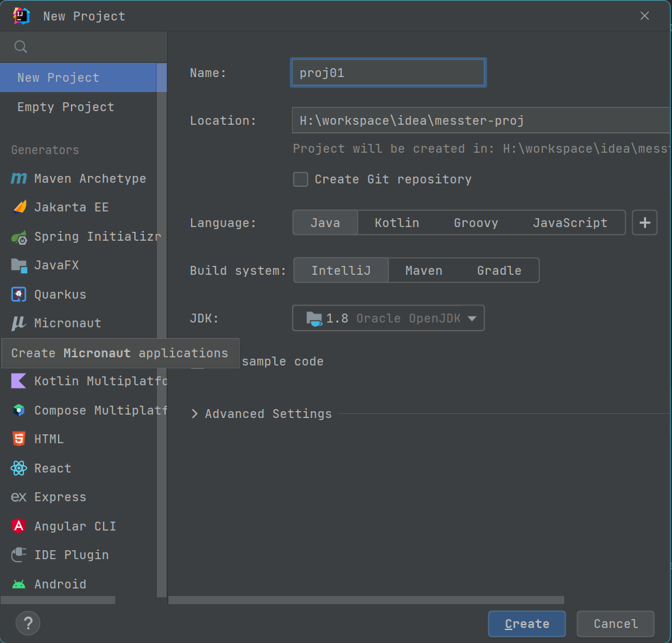Switch language to Kotlin

pyautogui.click(x=397, y=223)
